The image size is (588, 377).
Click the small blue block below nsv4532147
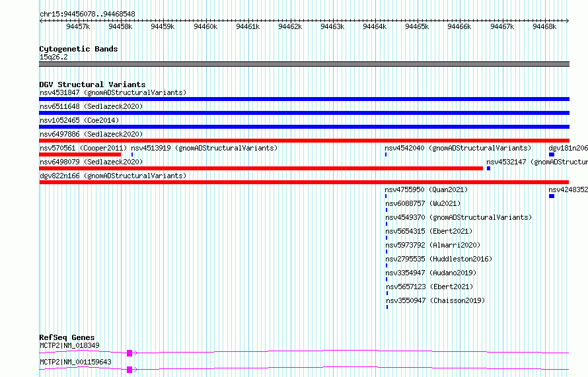click(x=488, y=168)
